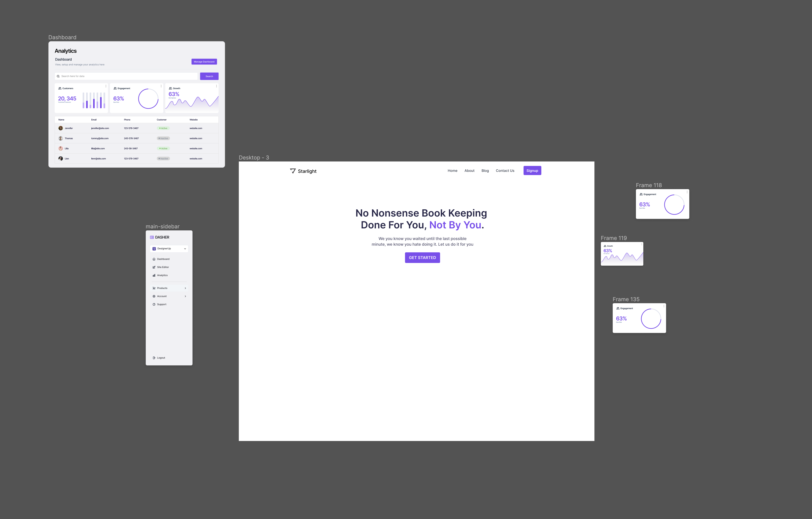
Task: Click the Site Editor icon in sidebar
Action: [x=154, y=267]
